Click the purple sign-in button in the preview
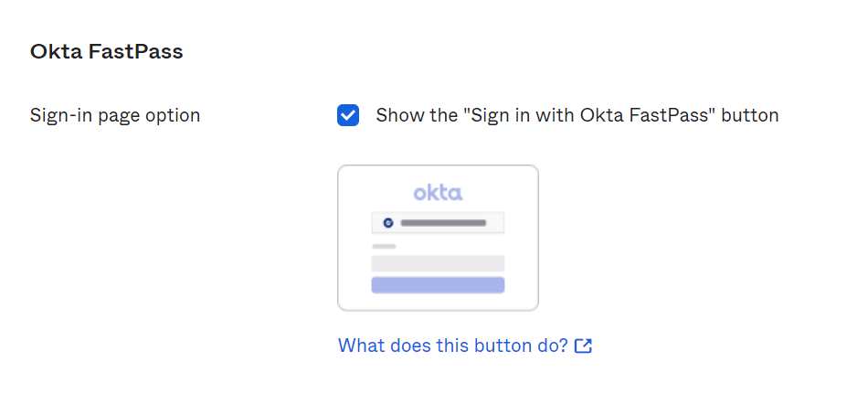Viewport: 868px width, 415px height. point(438,285)
